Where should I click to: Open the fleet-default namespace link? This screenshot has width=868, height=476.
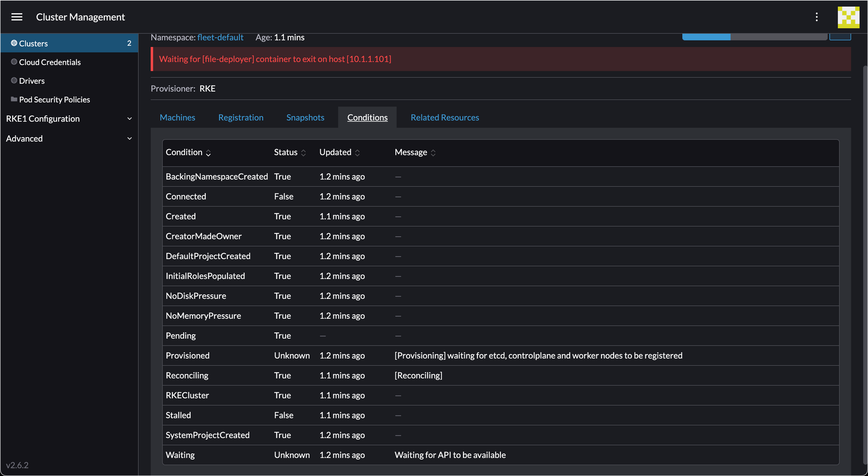point(220,38)
